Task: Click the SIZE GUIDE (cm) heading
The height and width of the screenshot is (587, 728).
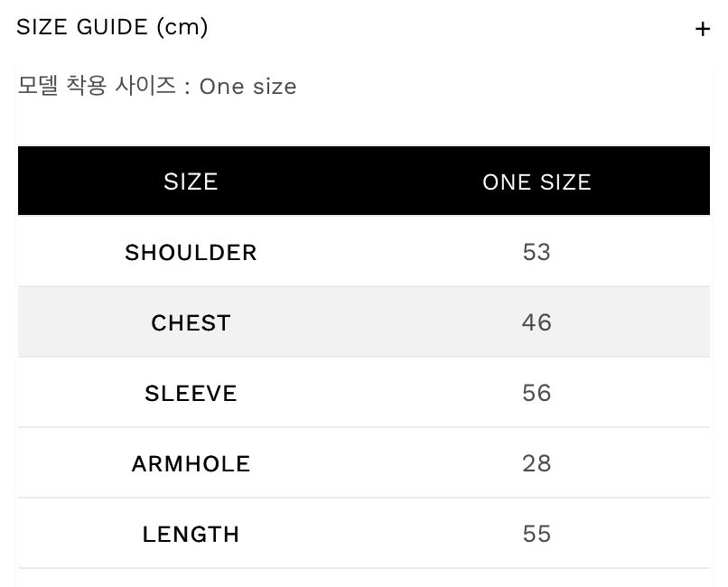Action: click(112, 27)
